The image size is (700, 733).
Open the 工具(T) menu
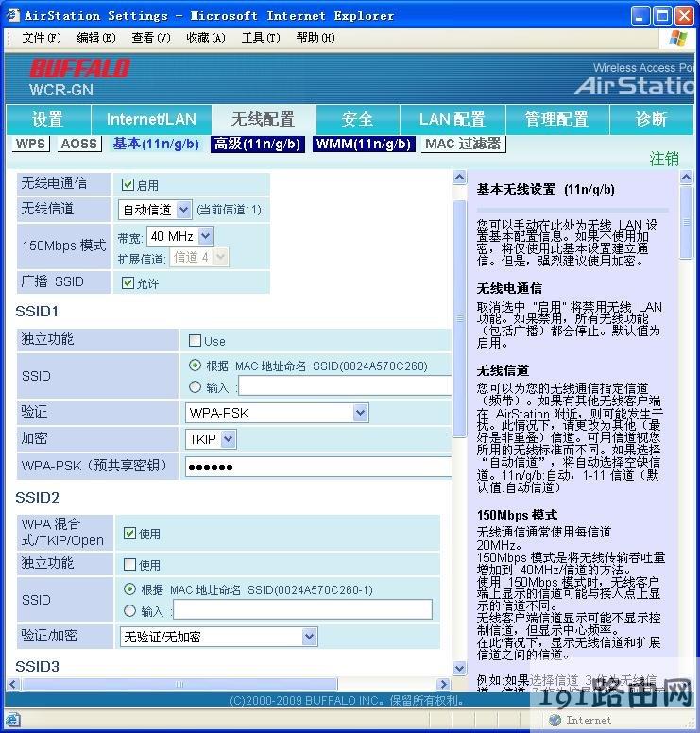pyautogui.click(x=261, y=38)
